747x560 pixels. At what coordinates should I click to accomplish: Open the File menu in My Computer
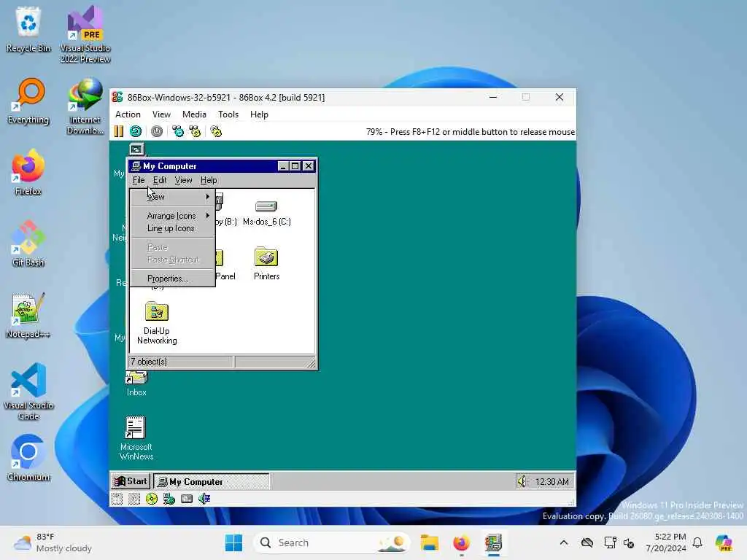click(x=139, y=180)
